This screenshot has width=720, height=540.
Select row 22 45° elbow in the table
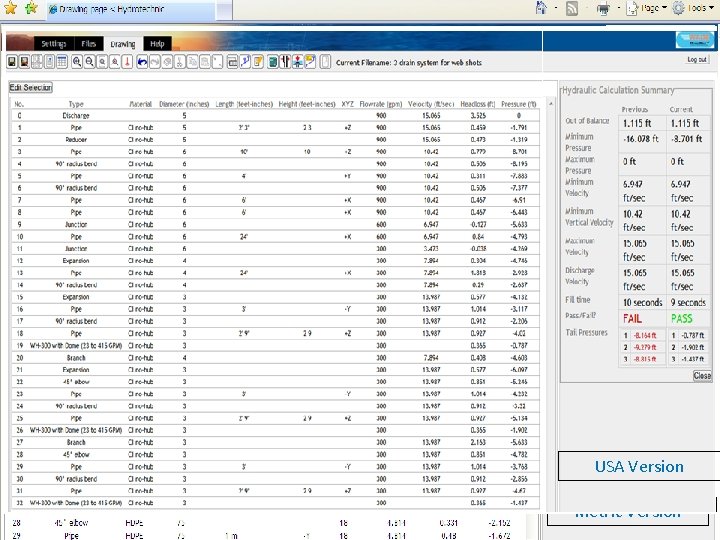tap(276, 382)
